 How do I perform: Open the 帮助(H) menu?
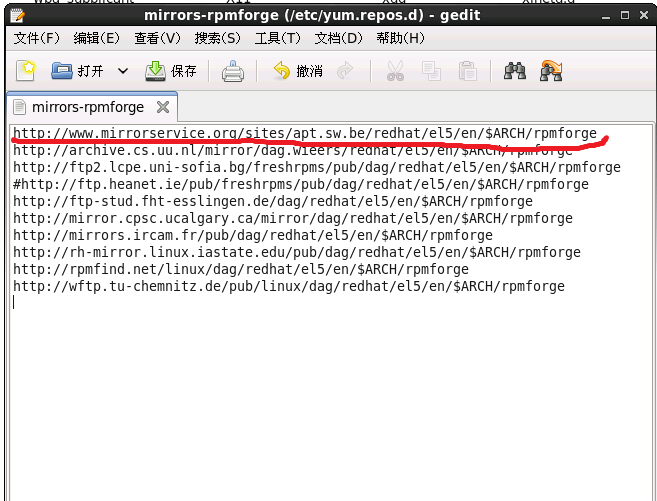[x=401, y=38]
